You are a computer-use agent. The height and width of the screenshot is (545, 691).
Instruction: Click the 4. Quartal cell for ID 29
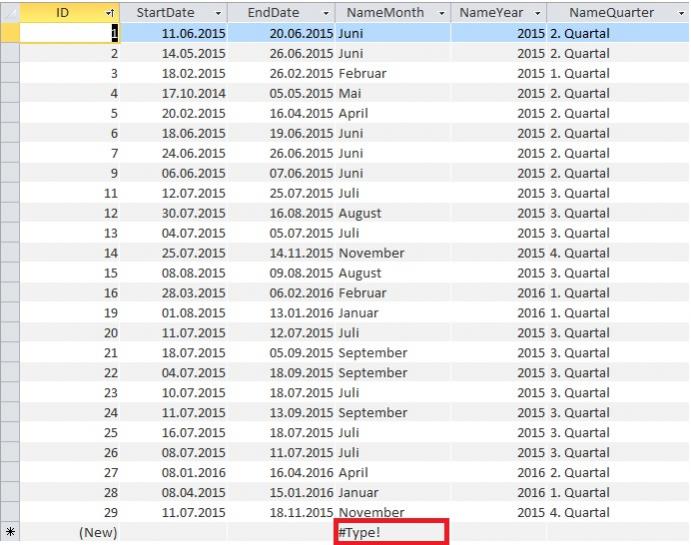click(x=618, y=512)
